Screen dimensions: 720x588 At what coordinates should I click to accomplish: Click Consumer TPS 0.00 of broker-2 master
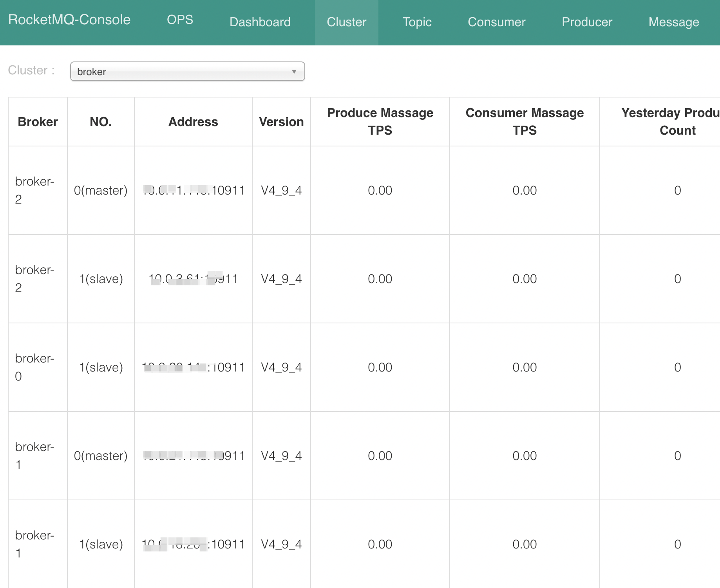pyautogui.click(x=525, y=190)
